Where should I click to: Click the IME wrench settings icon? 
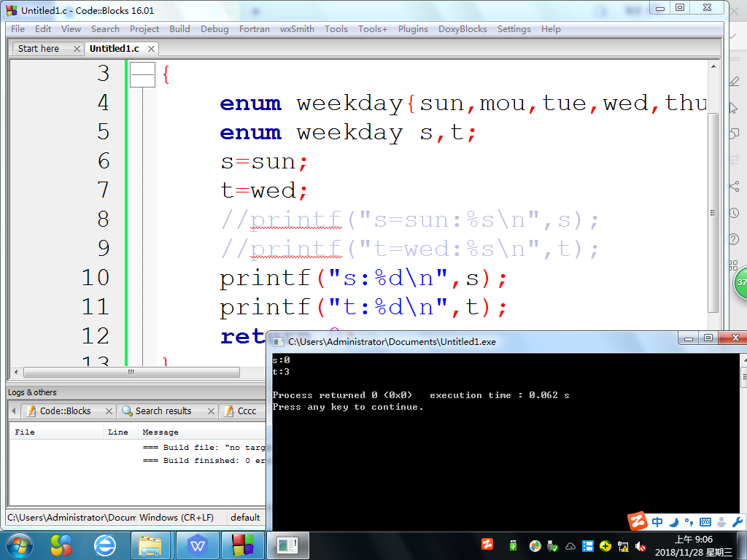(x=737, y=522)
